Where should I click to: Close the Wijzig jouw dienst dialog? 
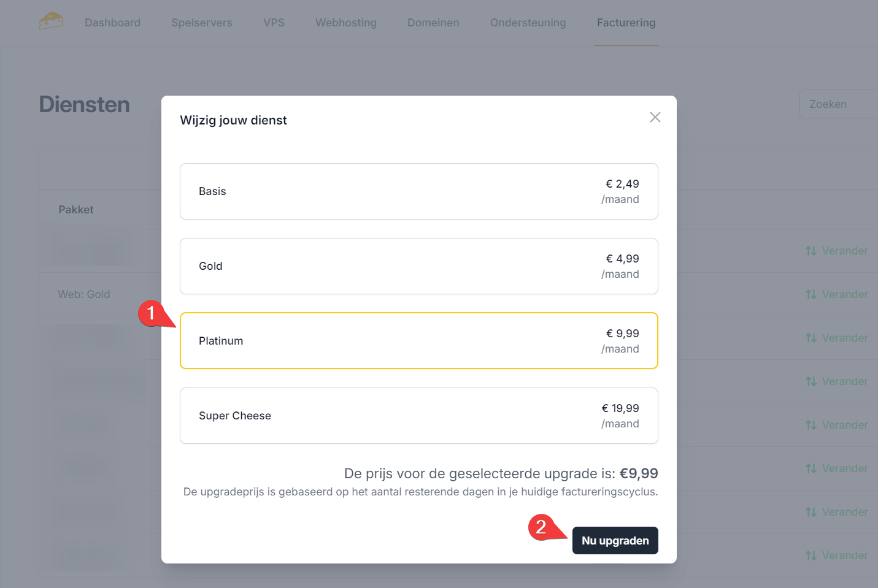pos(655,117)
